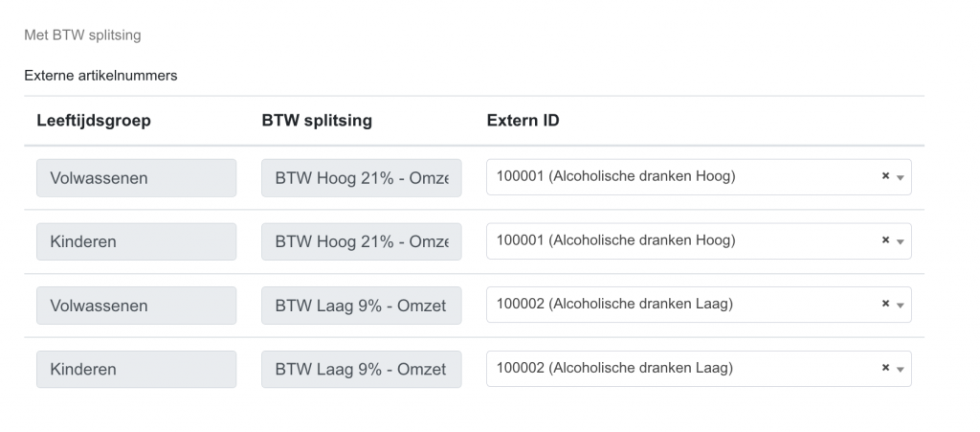Select BTW Laag 9% field in Kinderen row
The image size is (980, 432).
tap(361, 369)
